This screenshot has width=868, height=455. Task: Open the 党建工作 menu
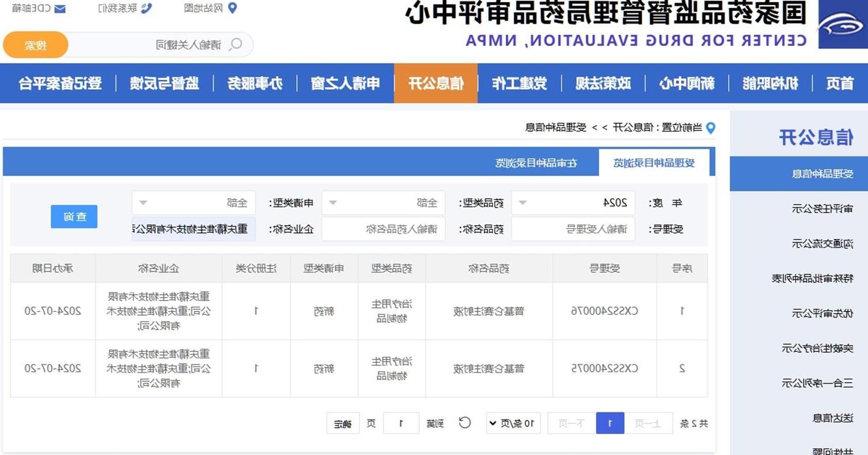pos(519,83)
